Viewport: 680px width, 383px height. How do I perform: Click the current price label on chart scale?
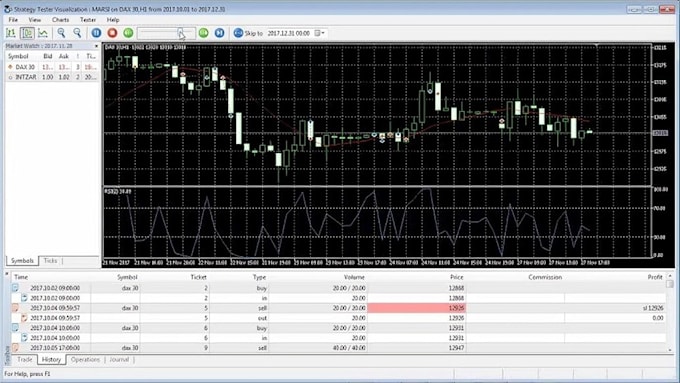click(660, 133)
